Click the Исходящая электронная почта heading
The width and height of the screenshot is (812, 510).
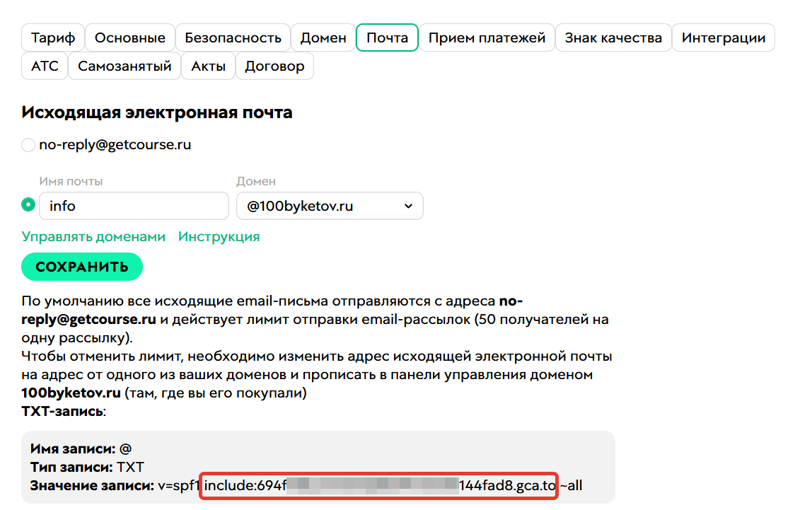(157, 112)
